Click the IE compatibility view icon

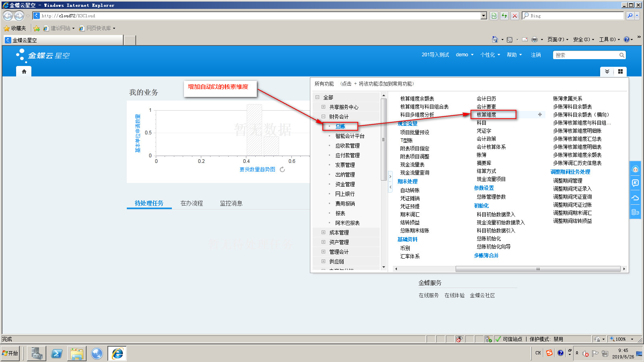click(494, 16)
